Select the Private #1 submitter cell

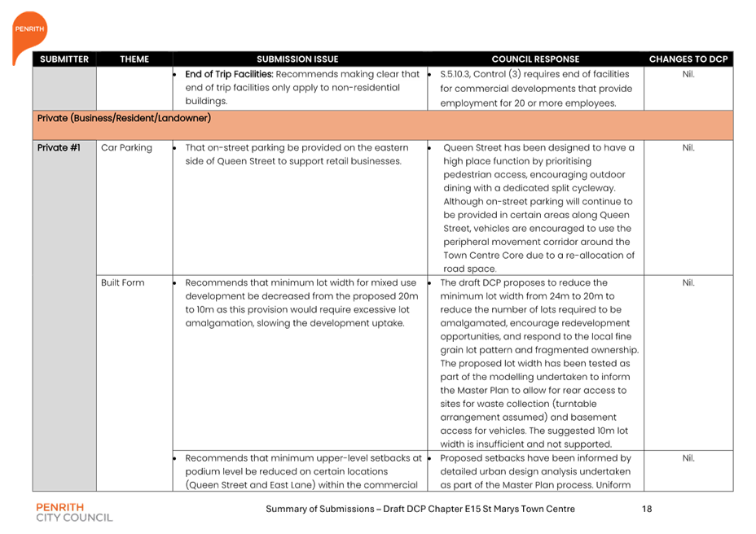(59, 148)
